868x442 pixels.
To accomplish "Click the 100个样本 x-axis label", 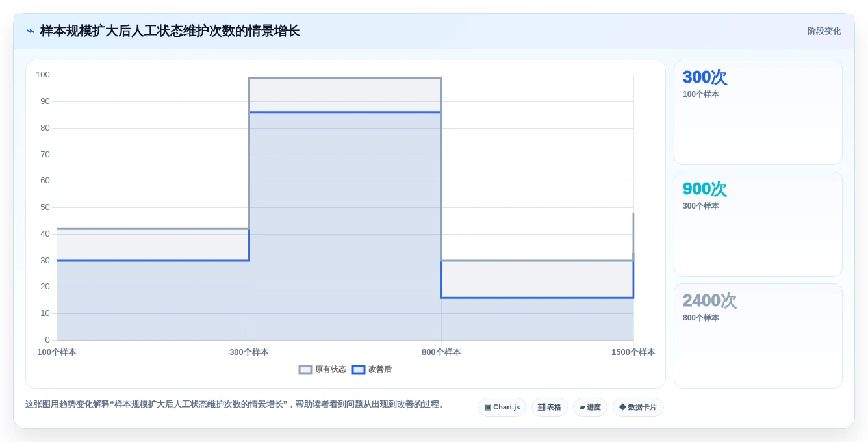I will point(57,352).
